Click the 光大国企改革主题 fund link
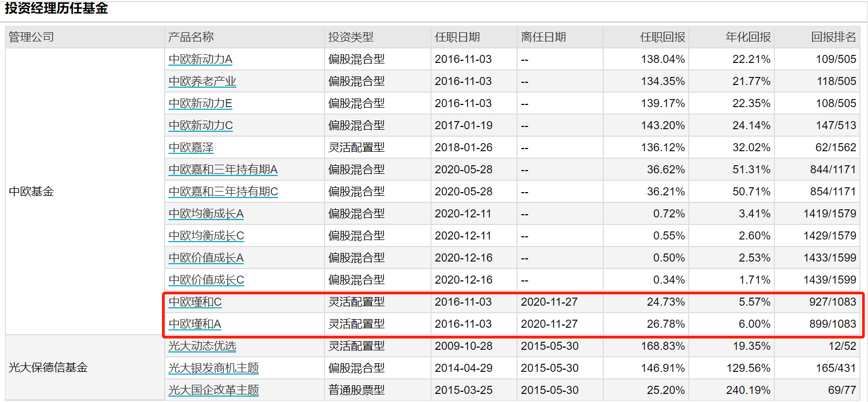Image resolution: width=868 pixels, height=402 pixels. (214, 390)
